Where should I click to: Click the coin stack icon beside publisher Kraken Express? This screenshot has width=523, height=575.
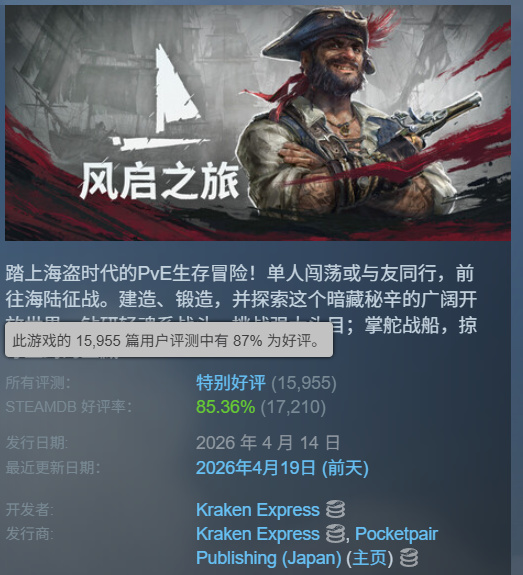point(335,534)
